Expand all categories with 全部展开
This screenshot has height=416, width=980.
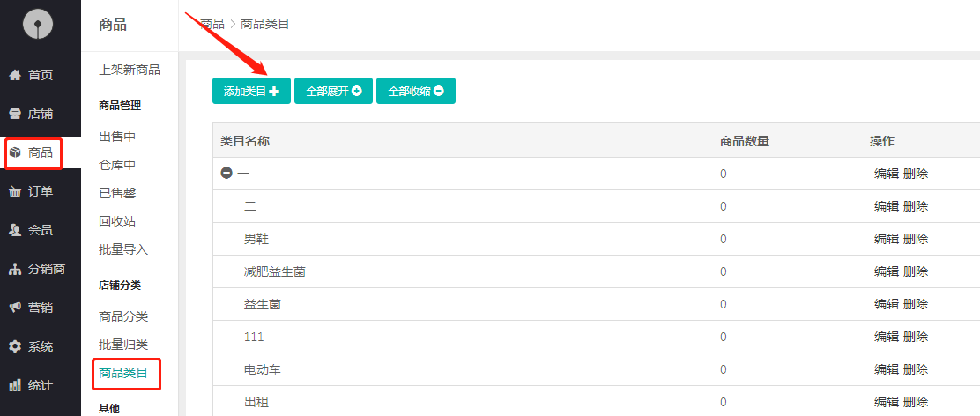(333, 91)
